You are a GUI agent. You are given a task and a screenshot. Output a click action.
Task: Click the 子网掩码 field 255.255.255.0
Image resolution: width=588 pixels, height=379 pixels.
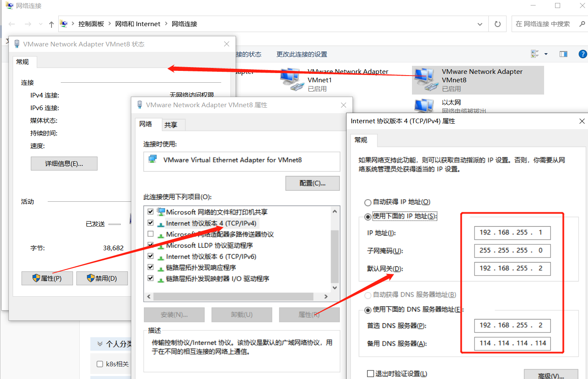512,251
